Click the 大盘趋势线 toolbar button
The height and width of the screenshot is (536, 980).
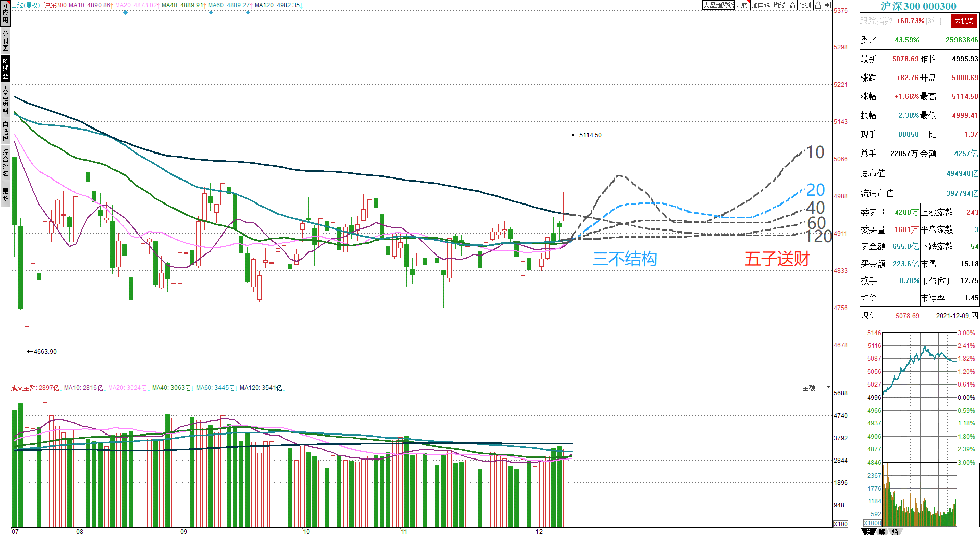coord(718,5)
